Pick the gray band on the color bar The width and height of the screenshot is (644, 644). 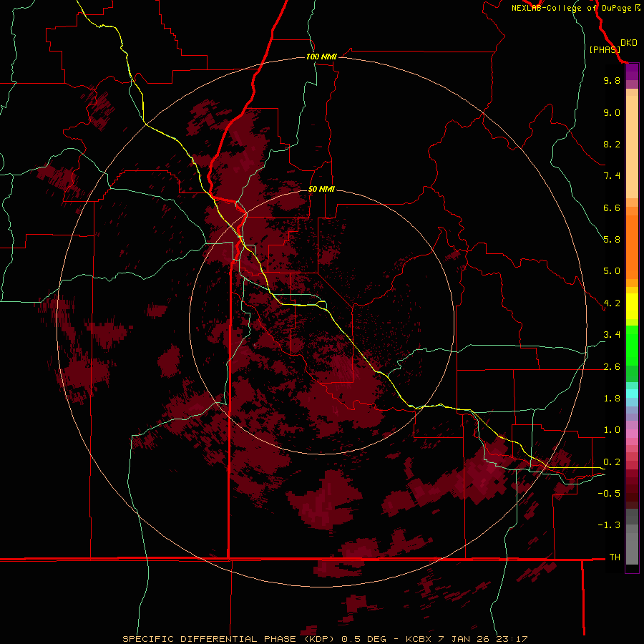(632, 537)
